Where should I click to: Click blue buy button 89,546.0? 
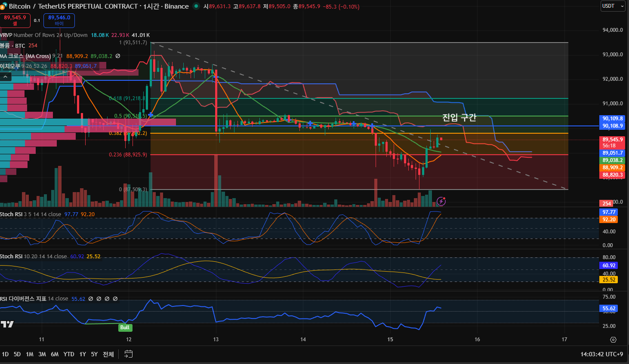pos(59,20)
